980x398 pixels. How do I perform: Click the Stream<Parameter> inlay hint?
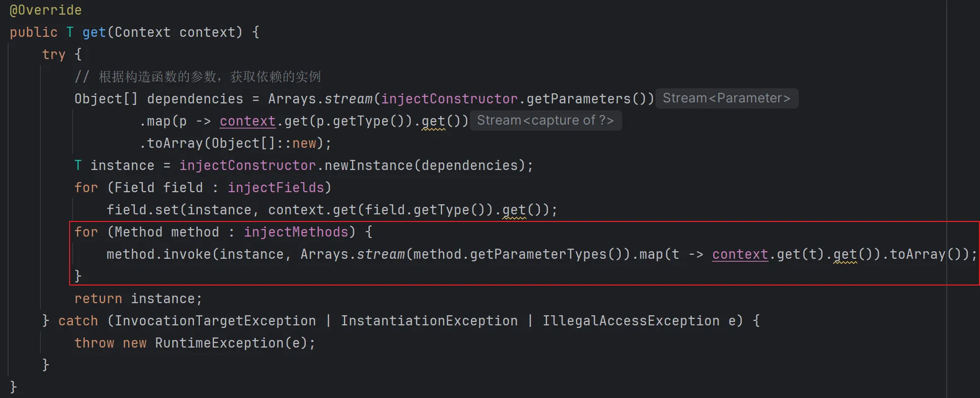point(726,98)
